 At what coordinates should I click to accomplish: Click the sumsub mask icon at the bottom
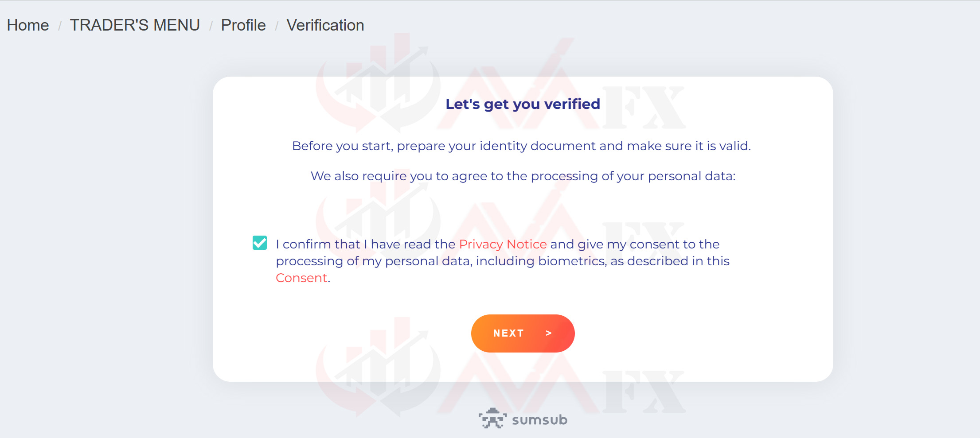(x=493, y=418)
